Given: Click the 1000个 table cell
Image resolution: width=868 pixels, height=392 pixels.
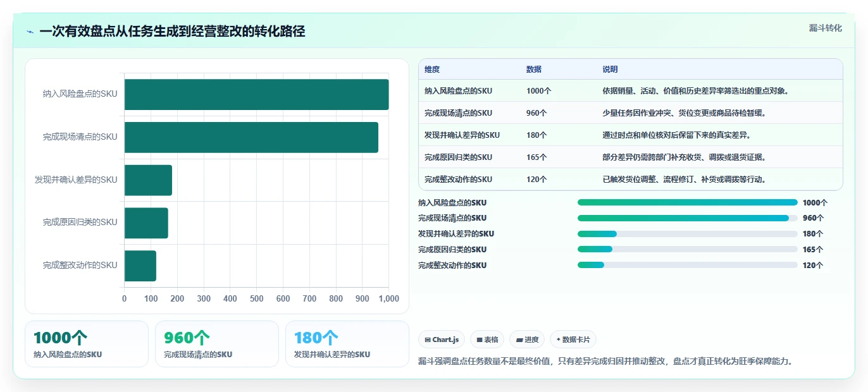Looking at the screenshot, I should point(539,91).
